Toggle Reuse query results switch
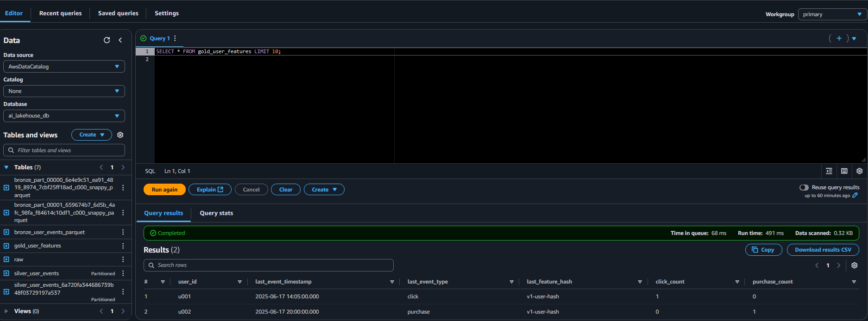 click(804, 187)
